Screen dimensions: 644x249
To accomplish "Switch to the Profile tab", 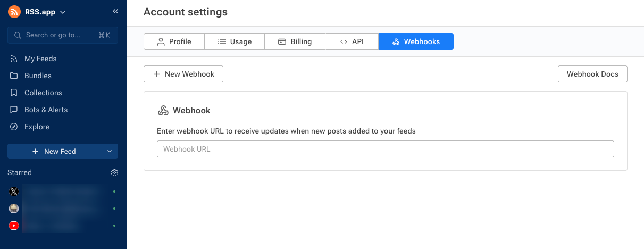I will tap(174, 41).
